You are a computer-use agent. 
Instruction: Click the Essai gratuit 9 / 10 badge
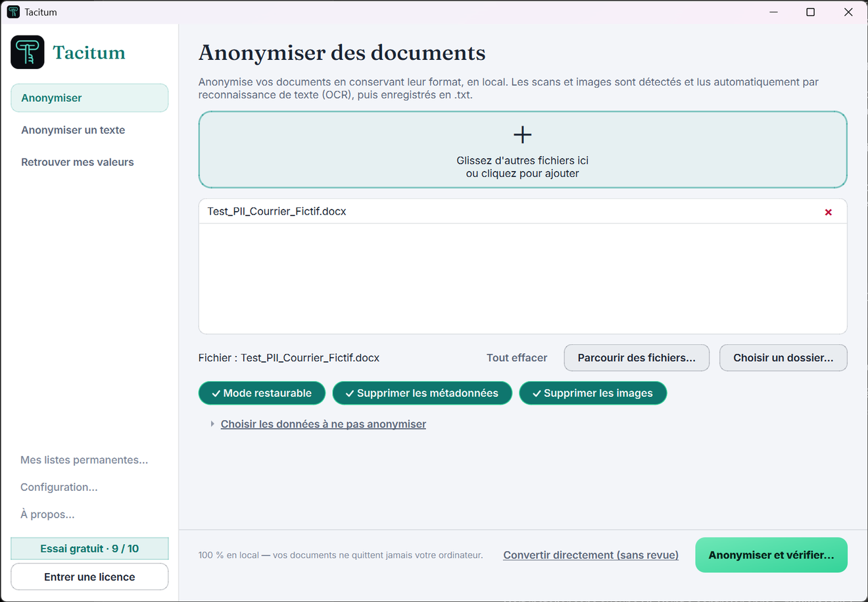point(89,549)
